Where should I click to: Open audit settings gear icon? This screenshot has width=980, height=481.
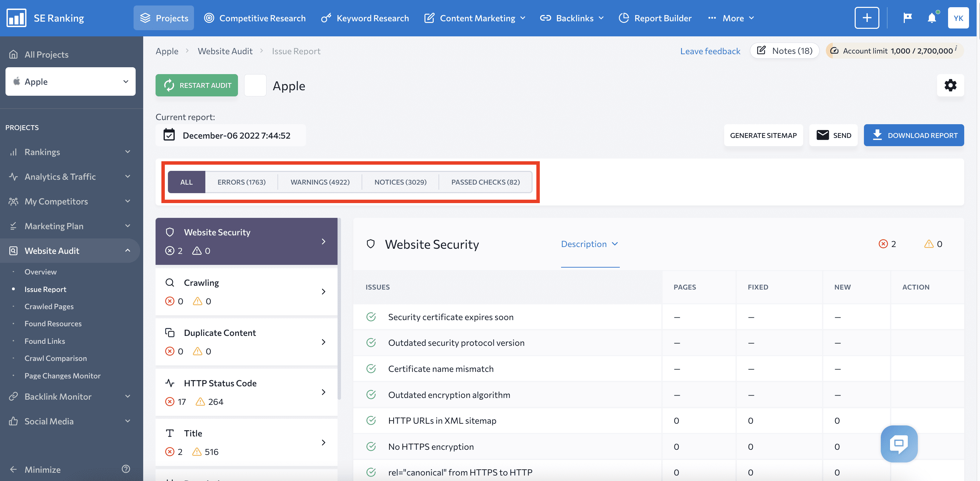click(950, 85)
